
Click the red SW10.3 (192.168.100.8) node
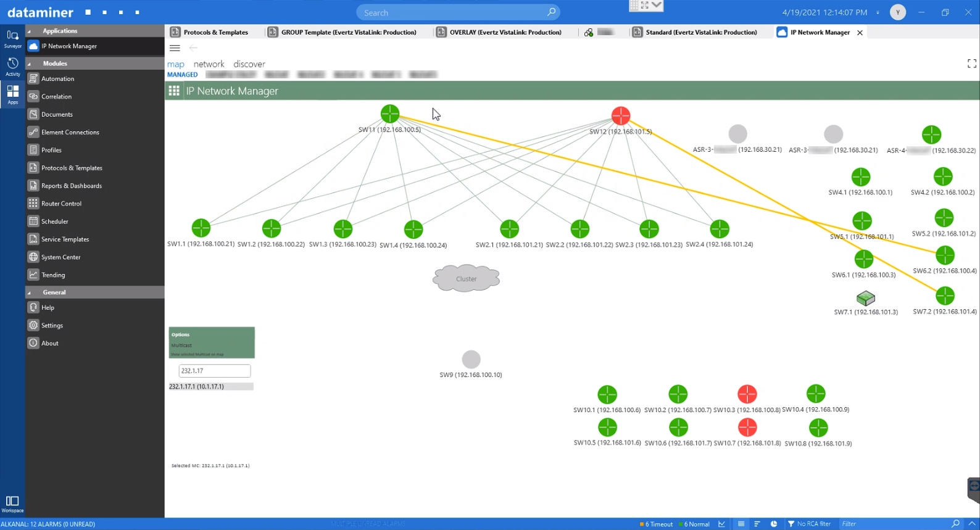pyautogui.click(x=747, y=394)
